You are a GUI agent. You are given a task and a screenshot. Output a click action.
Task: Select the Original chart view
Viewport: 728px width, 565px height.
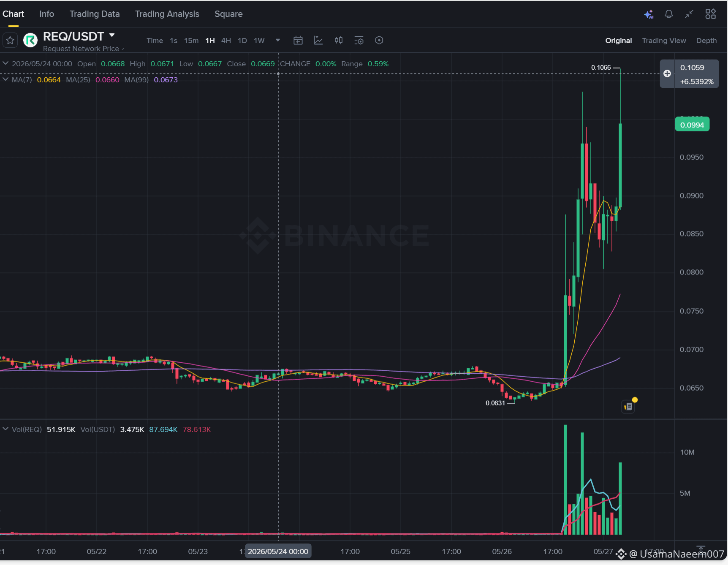(x=619, y=41)
